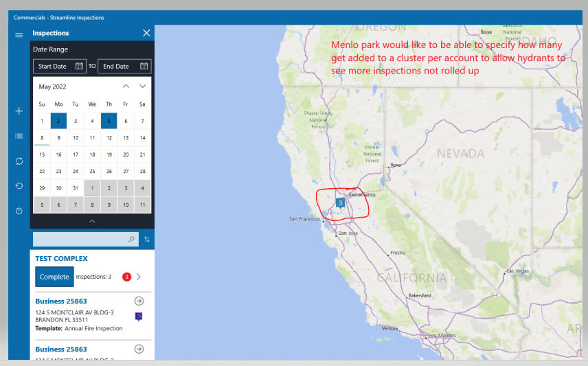588x366 pixels.
Task: Open the list view icon in the sidebar
Action: tap(19, 136)
